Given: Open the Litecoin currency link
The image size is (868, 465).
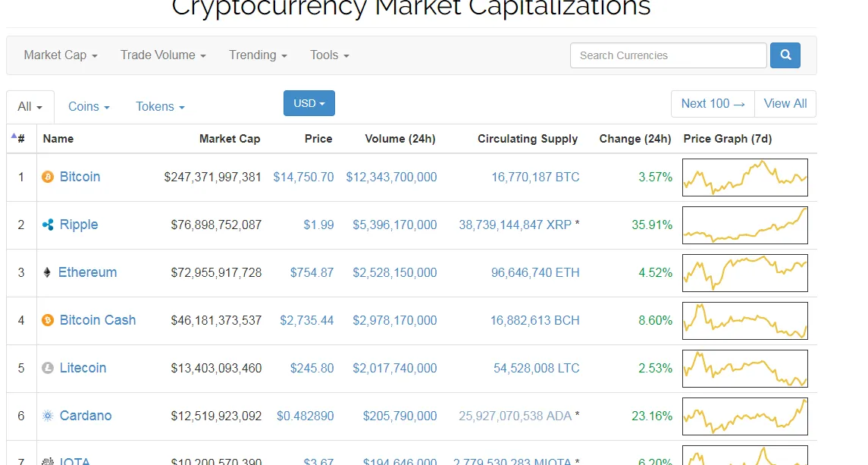Looking at the screenshot, I should pos(83,367).
